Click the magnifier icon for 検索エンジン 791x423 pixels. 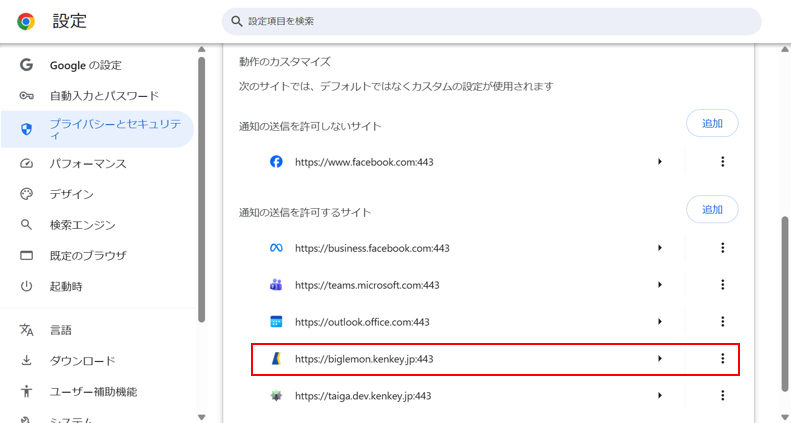pyautogui.click(x=26, y=225)
